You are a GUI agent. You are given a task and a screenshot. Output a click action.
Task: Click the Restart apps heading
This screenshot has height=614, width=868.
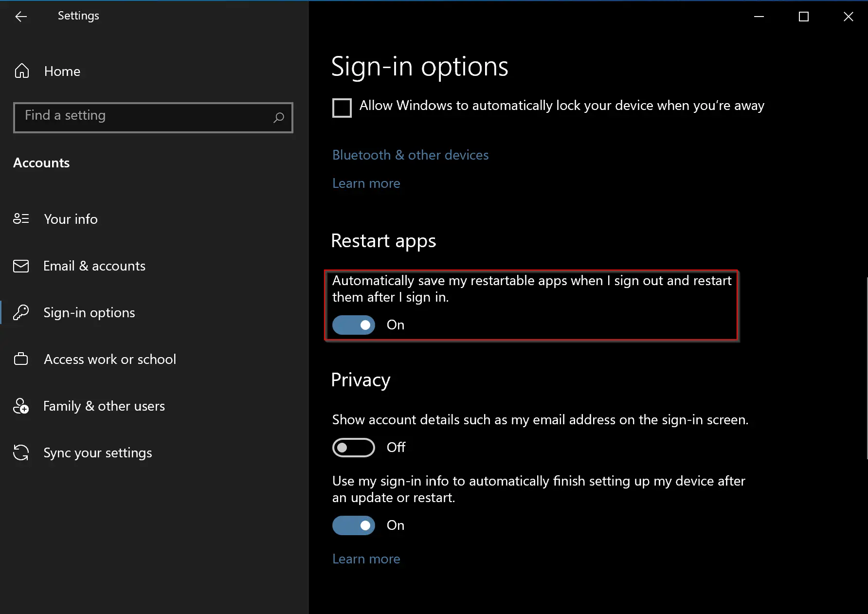pos(383,241)
